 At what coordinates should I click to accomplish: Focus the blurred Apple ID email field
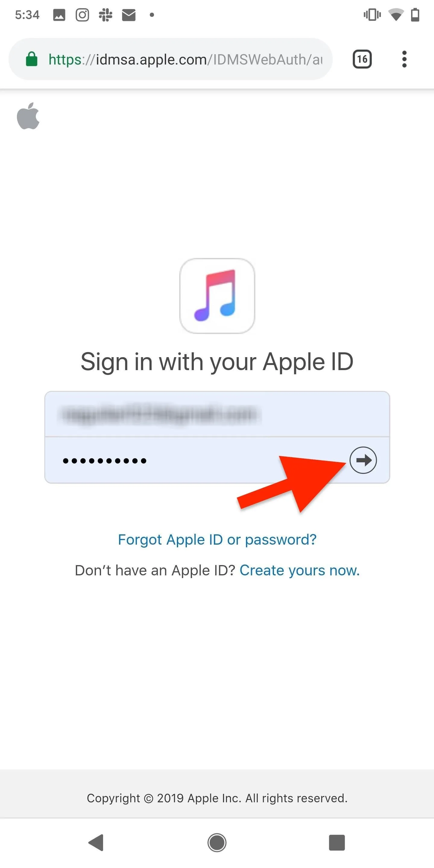(217, 414)
